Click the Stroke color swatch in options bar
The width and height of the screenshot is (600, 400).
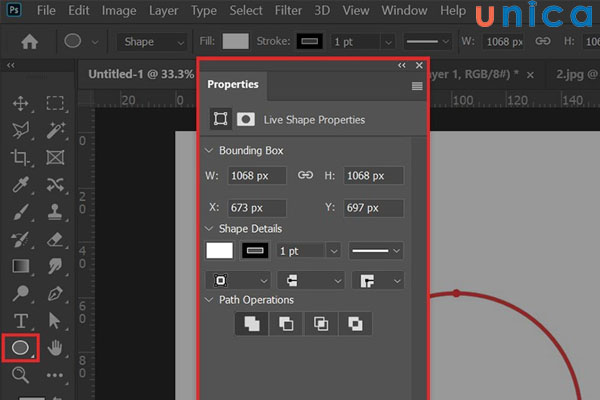coord(309,41)
